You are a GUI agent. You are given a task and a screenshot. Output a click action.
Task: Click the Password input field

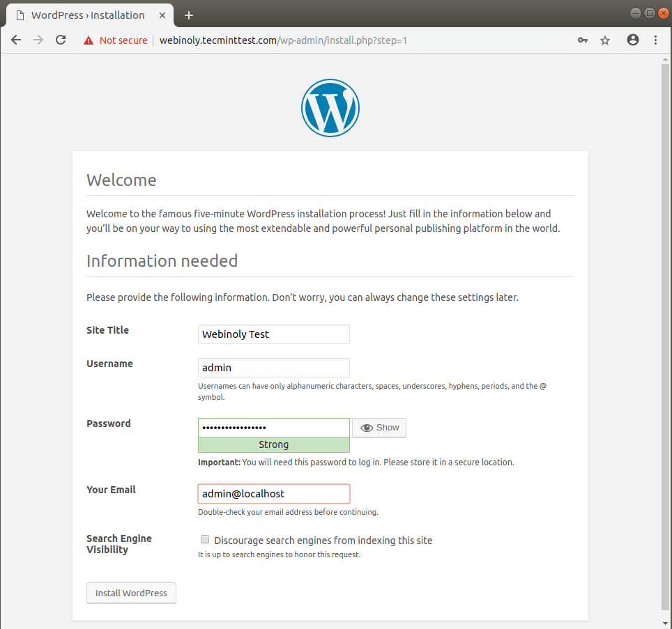point(273,427)
